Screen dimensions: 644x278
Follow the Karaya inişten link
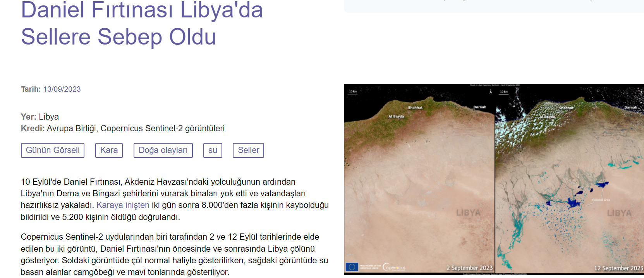pyautogui.click(x=123, y=205)
